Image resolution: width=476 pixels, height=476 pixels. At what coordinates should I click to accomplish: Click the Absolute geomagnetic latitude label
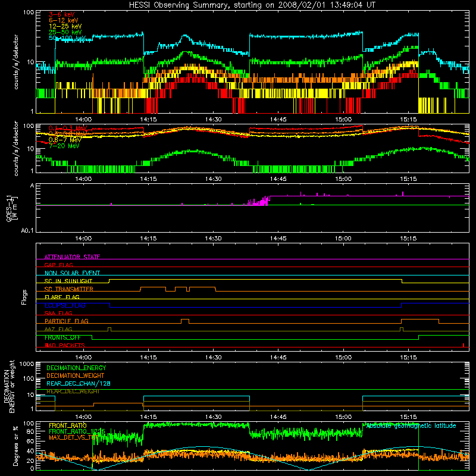[x=411, y=425]
